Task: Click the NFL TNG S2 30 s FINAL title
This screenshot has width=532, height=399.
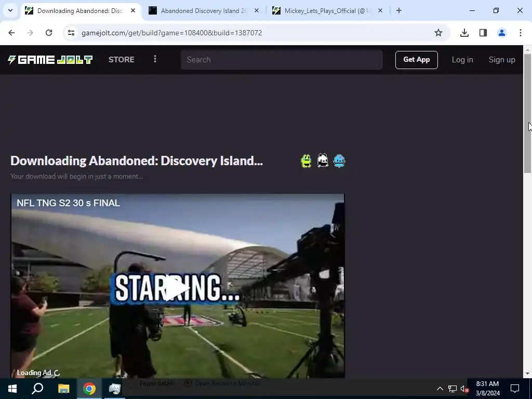Action: point(68,203)
